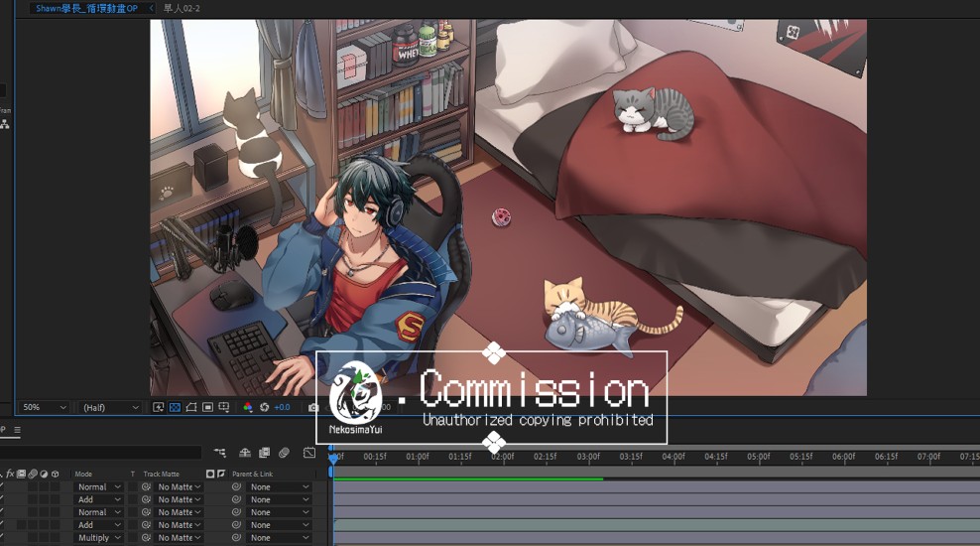Click the Parent & Link column header

pos(254,474)
